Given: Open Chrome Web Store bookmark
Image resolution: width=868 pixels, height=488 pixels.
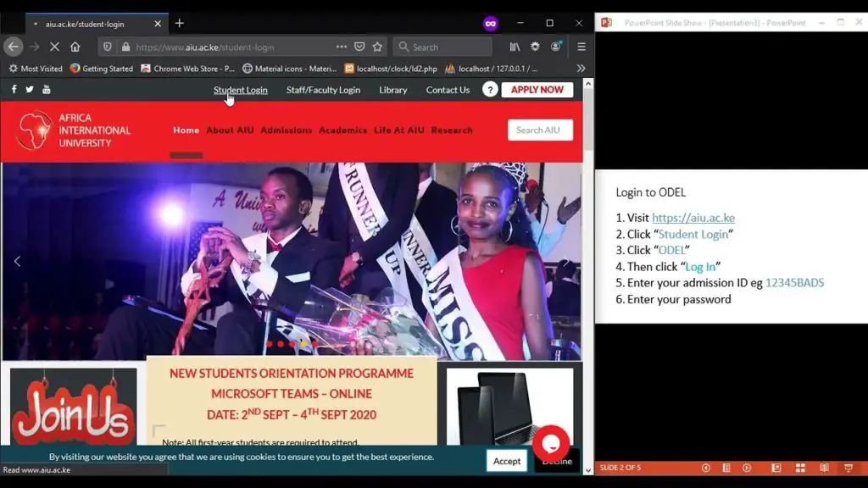Looking at the screenshot, I should 188,69.
